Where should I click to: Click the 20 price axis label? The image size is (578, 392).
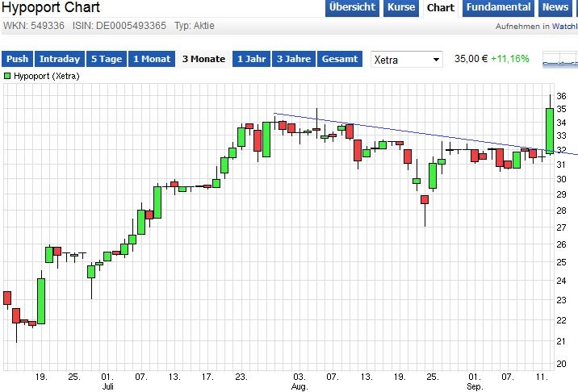pyautogui.click(x=561, y=364)
